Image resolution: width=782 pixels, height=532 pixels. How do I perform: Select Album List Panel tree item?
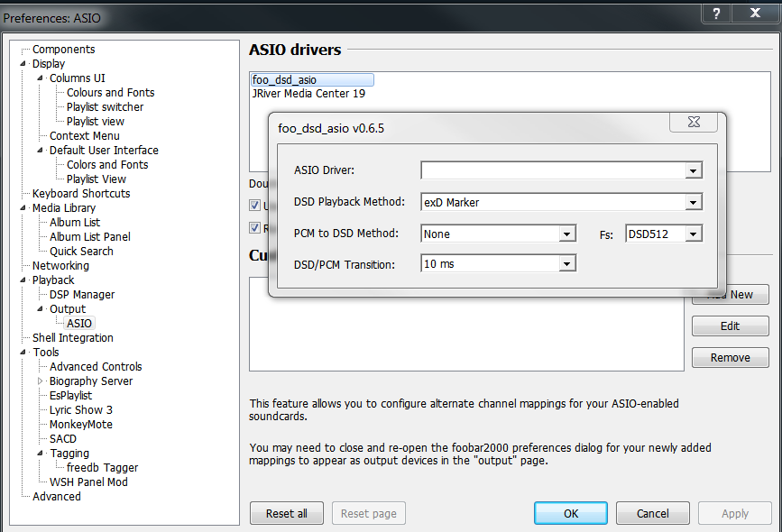coord(90,237)
